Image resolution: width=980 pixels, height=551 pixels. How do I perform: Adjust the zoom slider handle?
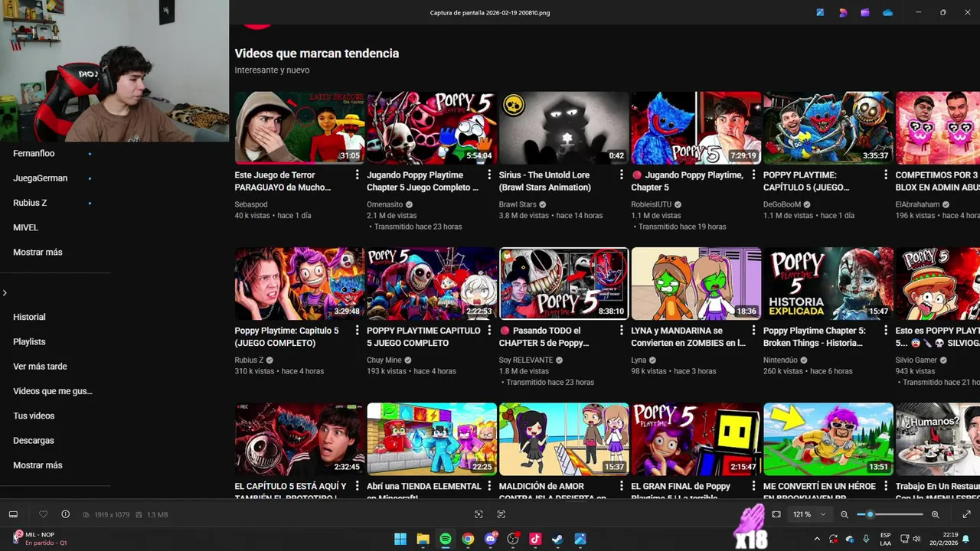click(870, 514)
